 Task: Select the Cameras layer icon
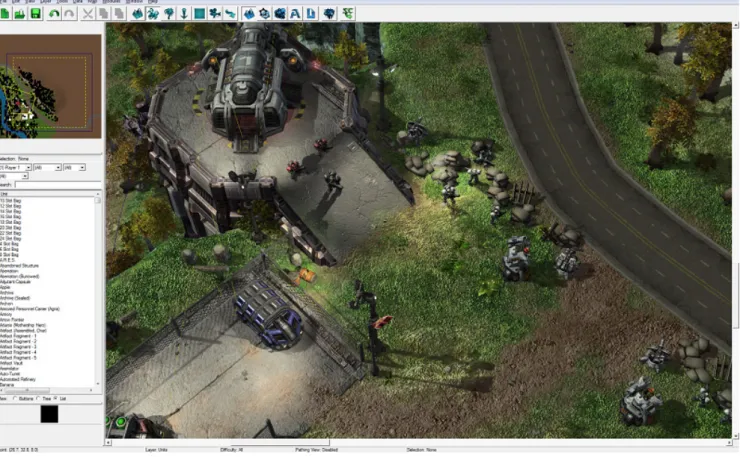(215, 13)
